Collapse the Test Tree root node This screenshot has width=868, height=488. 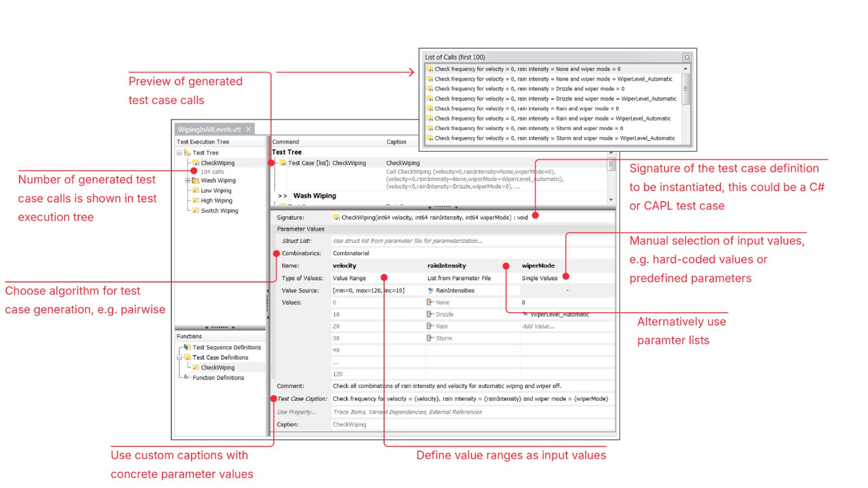pos(180,153)
